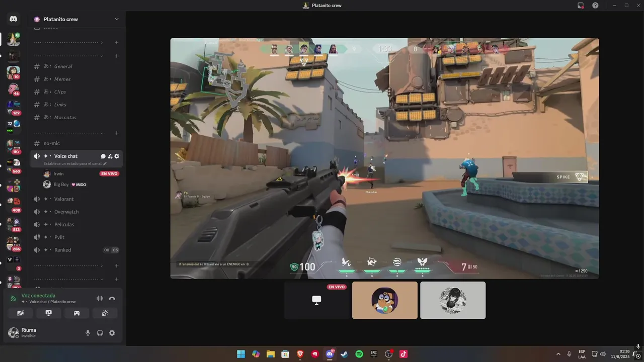Open the Clips text channel

pyautogui.click(x=76, y=92)
